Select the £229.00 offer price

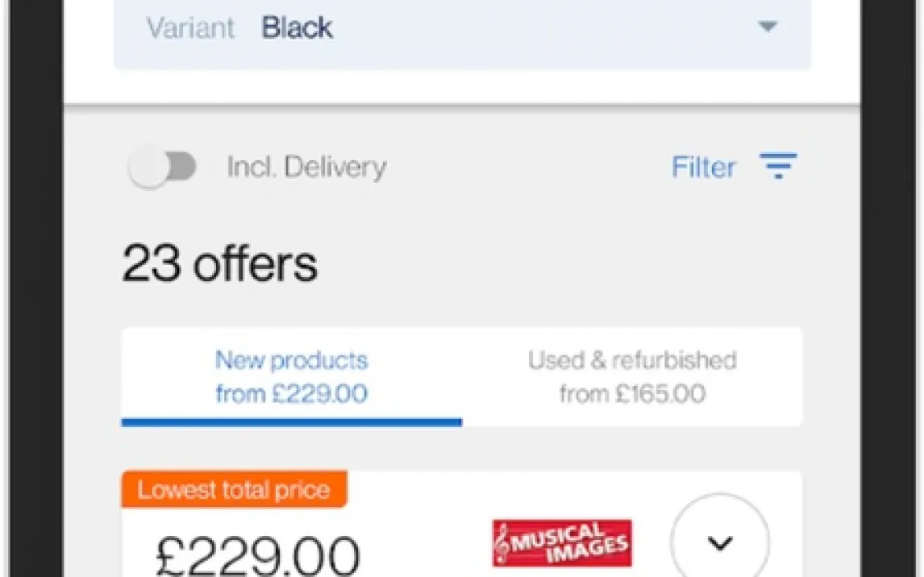(x=257, y=554)
